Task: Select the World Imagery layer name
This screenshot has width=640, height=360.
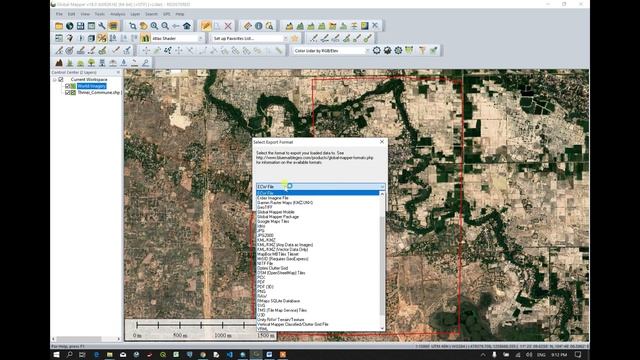Action: 92,86
